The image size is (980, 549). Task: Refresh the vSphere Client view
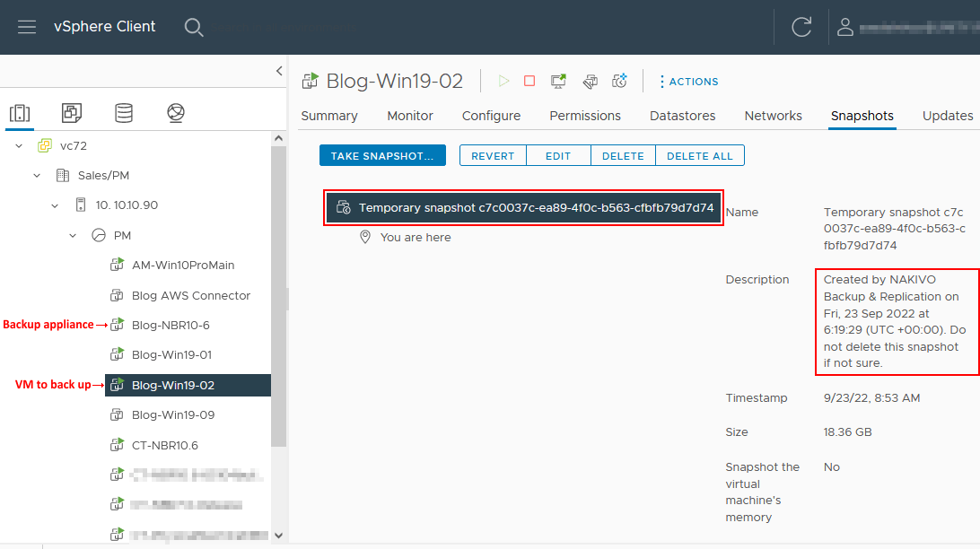801,27
